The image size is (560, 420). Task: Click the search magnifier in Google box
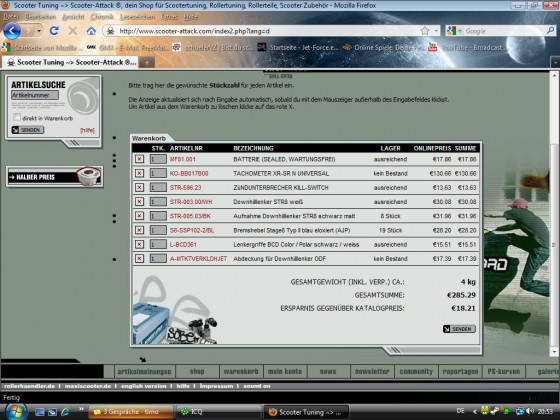point(550,31)
